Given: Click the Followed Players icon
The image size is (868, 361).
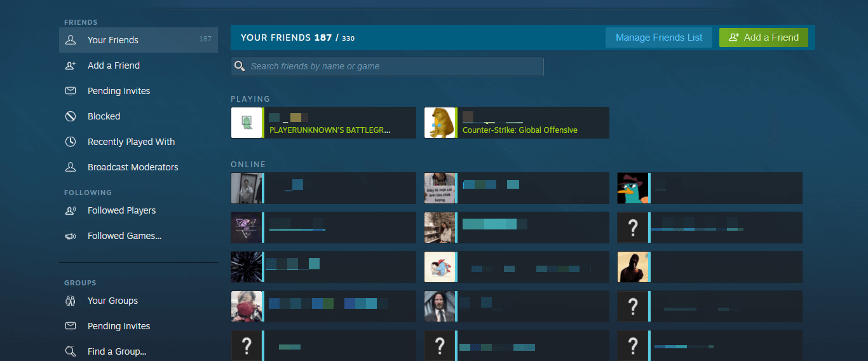Looking at the screenshot, I should [71, 210].
